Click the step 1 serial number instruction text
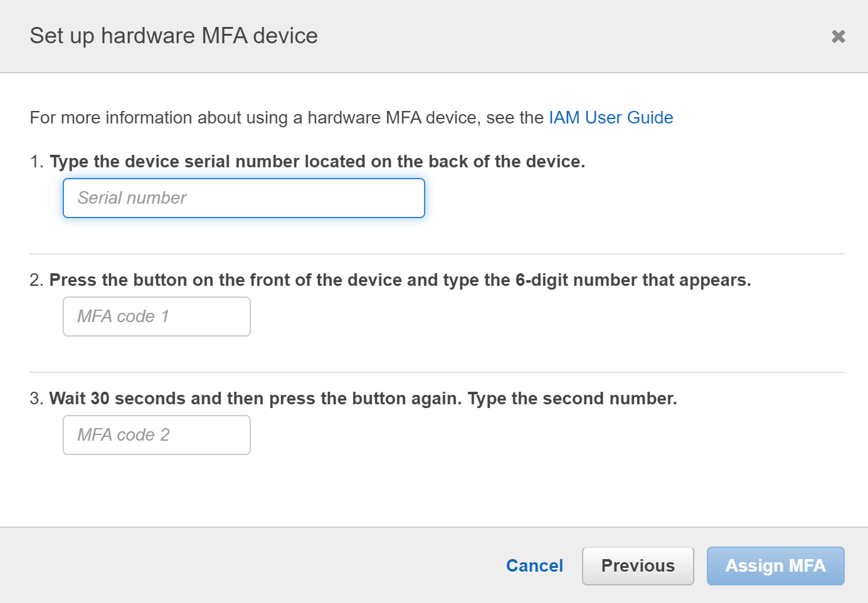868x603 pixels. (x=317, y=162)
